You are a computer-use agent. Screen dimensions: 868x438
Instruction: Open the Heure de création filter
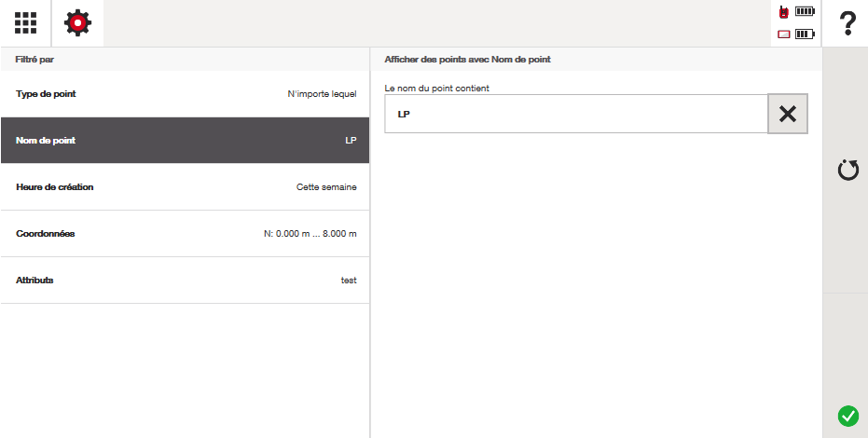(x=185, y=187)
